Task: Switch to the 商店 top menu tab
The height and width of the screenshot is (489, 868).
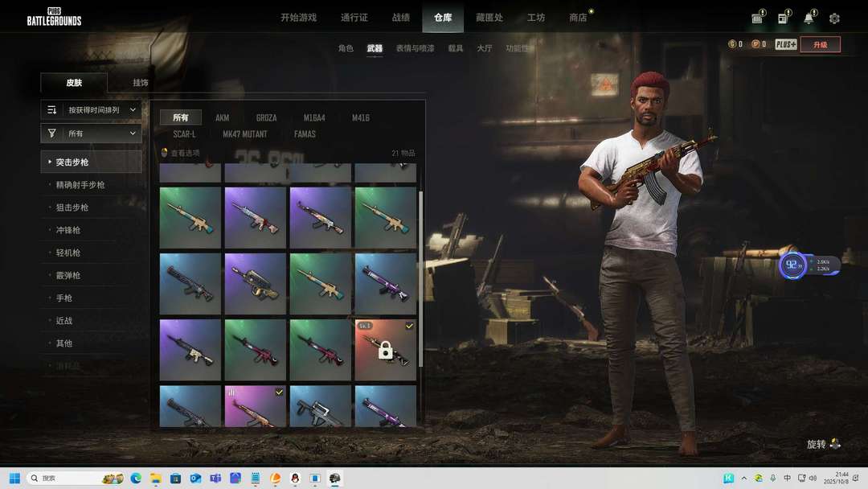Action: pos(578,18)
